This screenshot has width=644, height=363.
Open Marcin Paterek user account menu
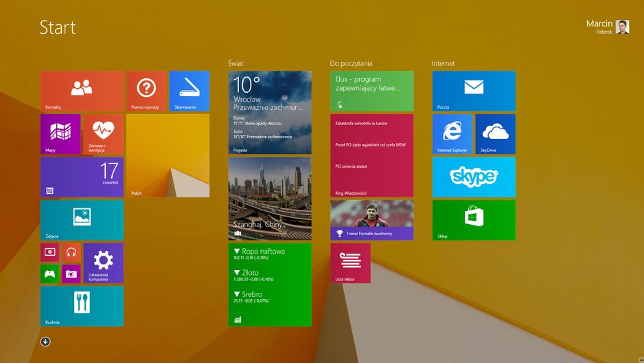tap(608, 27)
